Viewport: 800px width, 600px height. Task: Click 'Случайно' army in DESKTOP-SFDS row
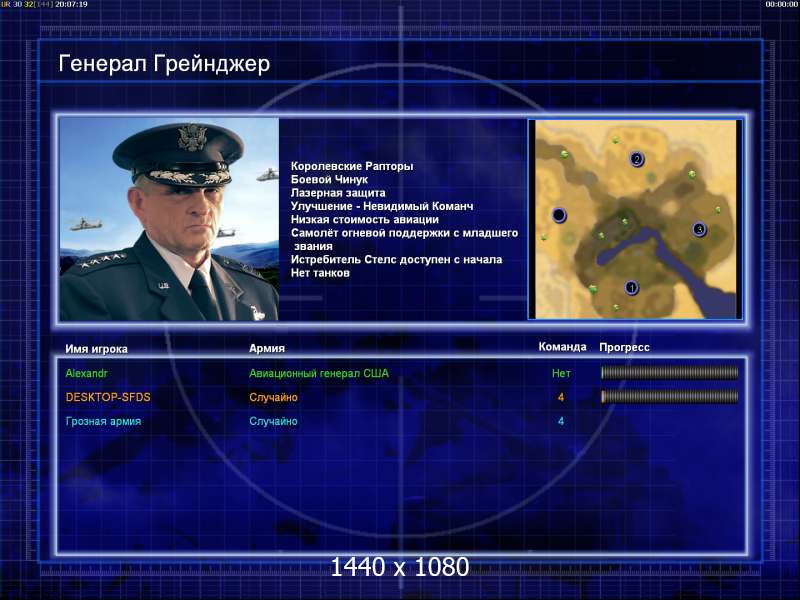pos(273,397)
